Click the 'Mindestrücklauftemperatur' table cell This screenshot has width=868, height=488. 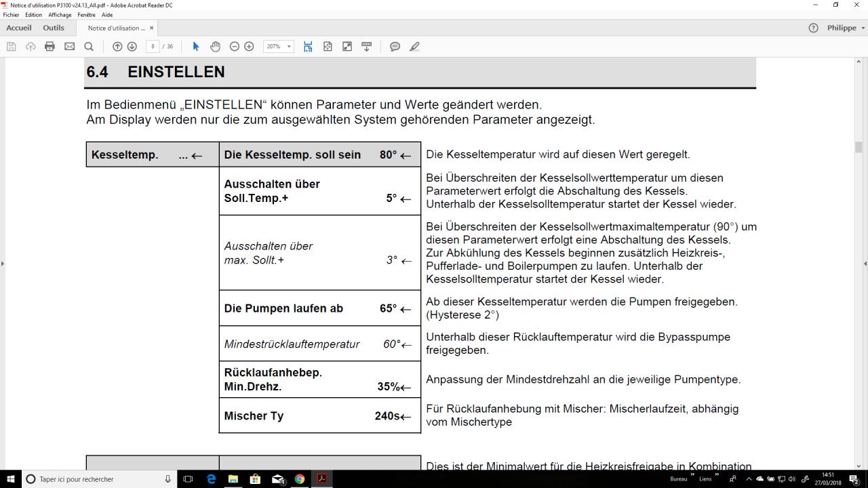coord(319,344)
